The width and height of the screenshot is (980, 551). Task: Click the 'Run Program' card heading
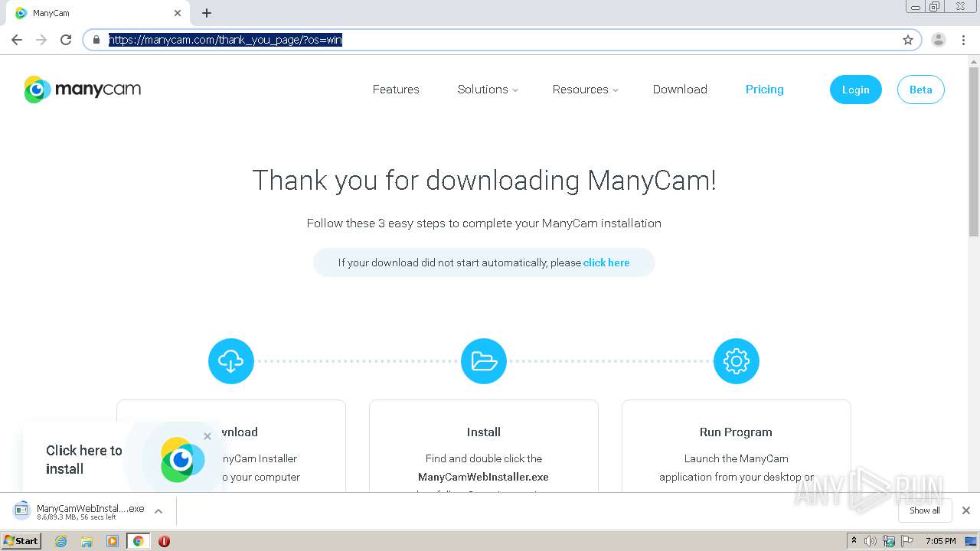click(x=736, y=432)
